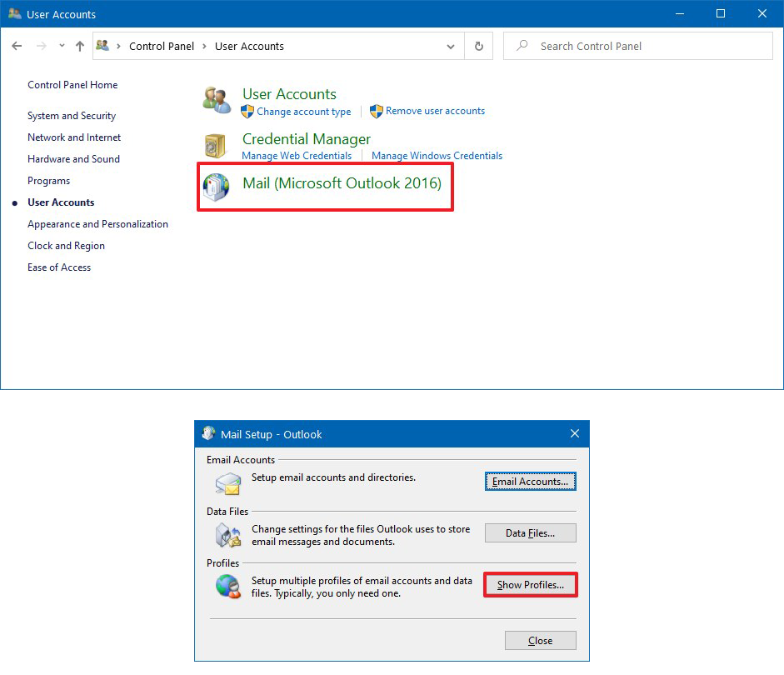Open Control Panel Home
The width and height of the screenshot is (784, 675).
coord(72,85)
